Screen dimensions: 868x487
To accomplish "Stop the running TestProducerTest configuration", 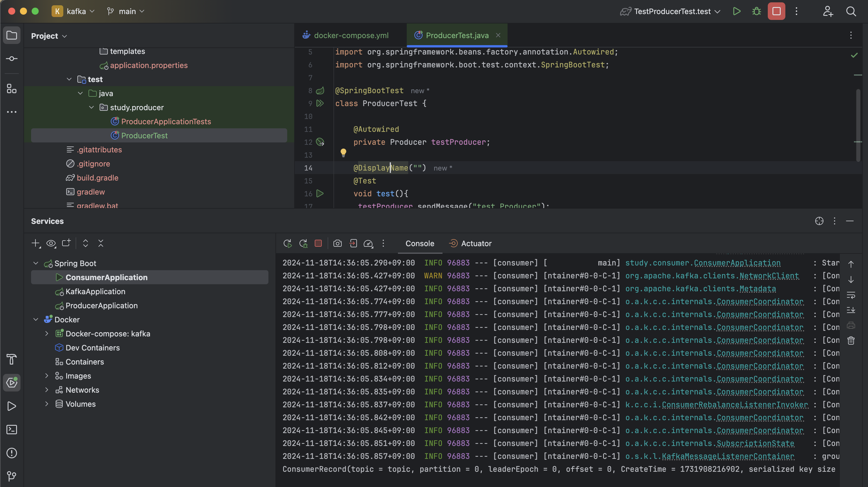I will pos(776,11).
